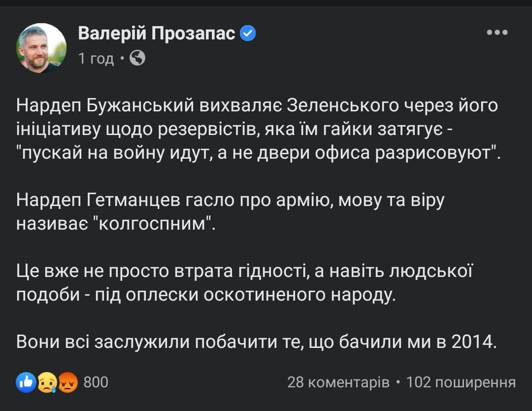Open the three-dots post options menu
Viewport: 532px width, 411px height.
[497, 33]
